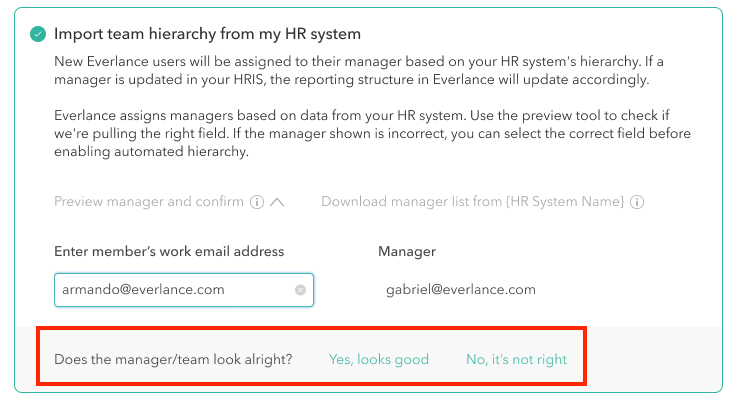This screenshot has width=738, height=404.
Task: Collapse the Preview manager section with the chevron
Action: pyautogui.click(x=278, y=202)
